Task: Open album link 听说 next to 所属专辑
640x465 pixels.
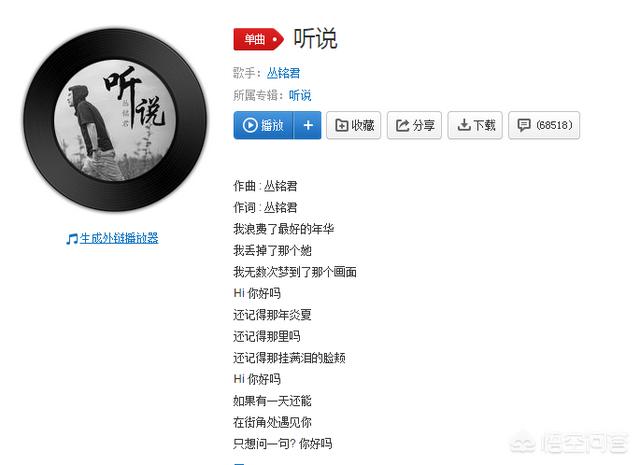Action: [x=300, y=96]
